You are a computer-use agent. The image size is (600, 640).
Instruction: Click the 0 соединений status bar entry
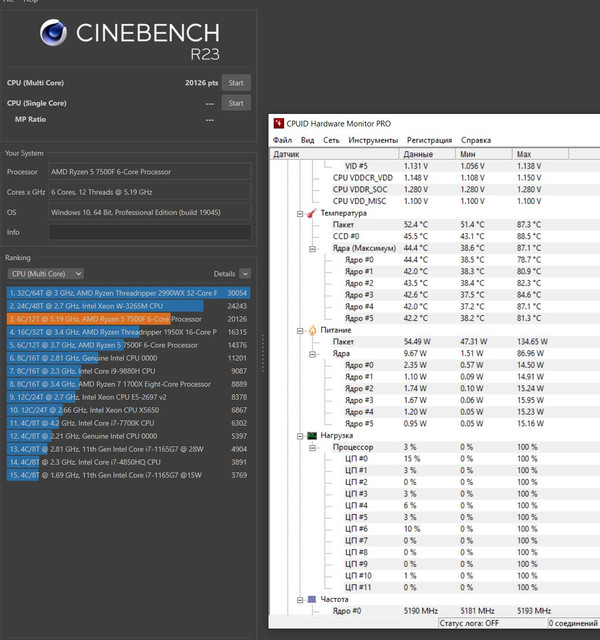tap(573, 623)
